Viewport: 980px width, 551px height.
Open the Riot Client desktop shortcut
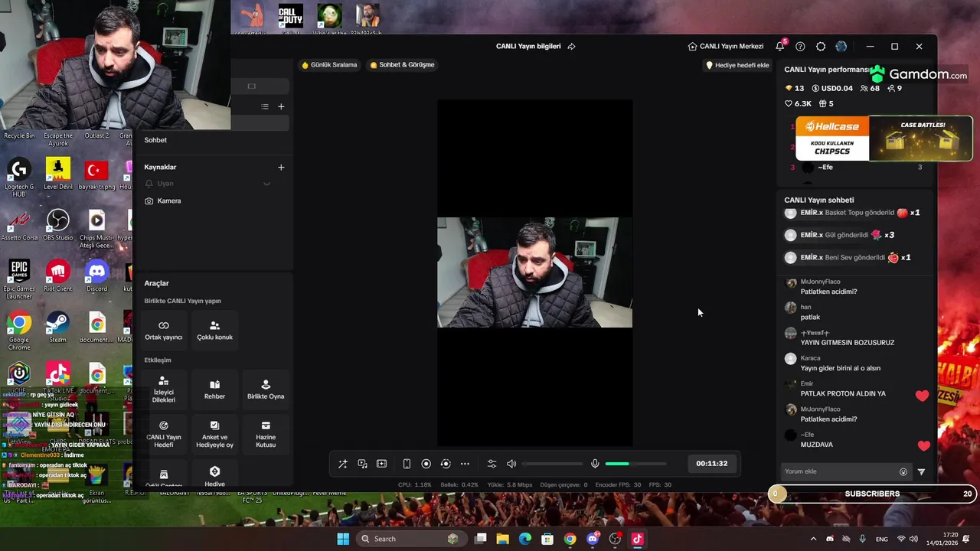(x=58, y=276)
